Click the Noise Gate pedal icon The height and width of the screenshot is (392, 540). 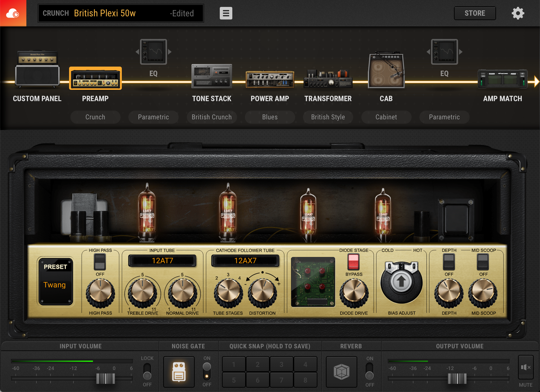179,372
